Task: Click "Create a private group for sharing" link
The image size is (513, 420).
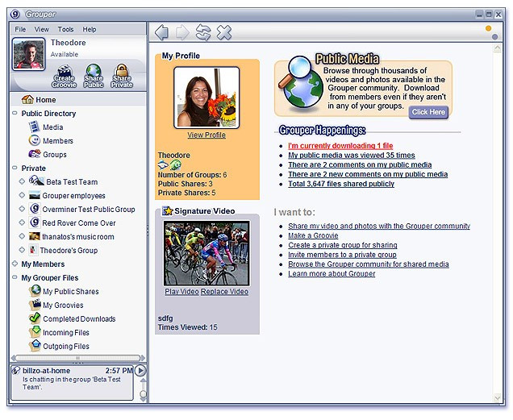Action: click(343, 245)
